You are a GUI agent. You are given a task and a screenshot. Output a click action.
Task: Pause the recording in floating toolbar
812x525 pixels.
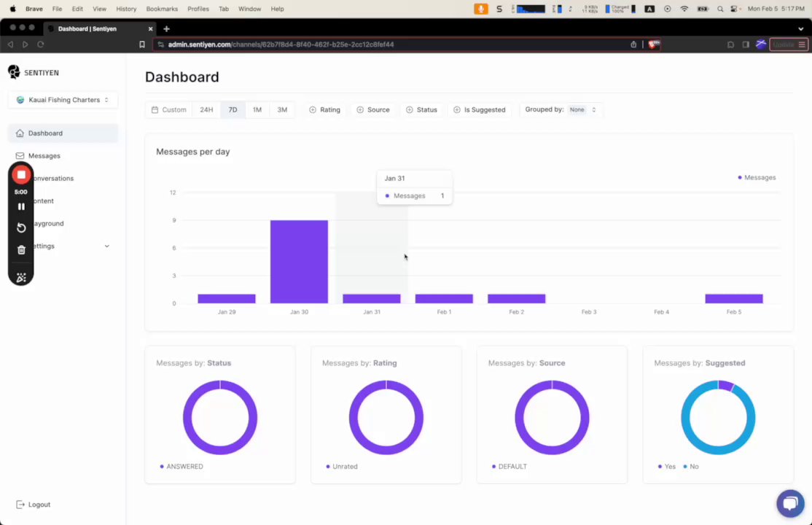click(21, 207)
